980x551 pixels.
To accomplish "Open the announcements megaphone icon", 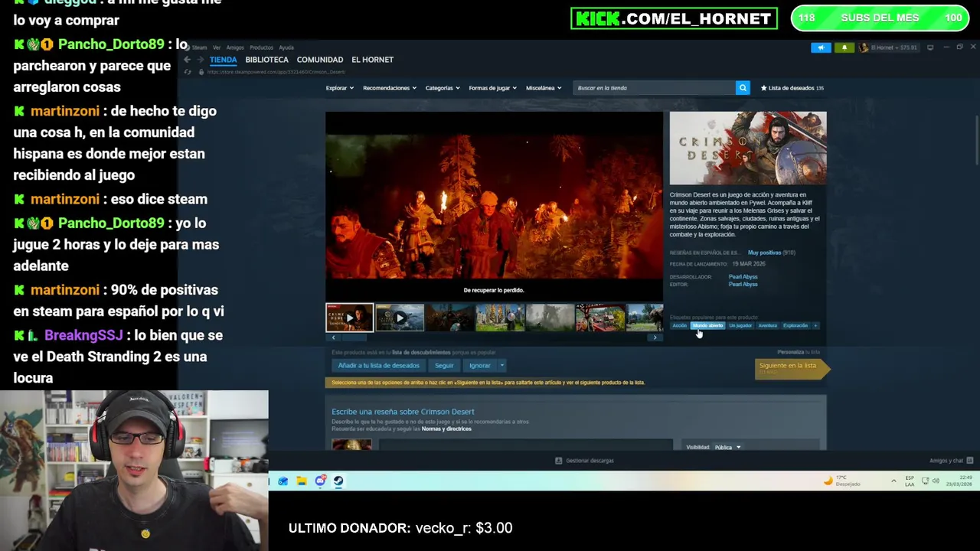I will (x=821, y=47).
